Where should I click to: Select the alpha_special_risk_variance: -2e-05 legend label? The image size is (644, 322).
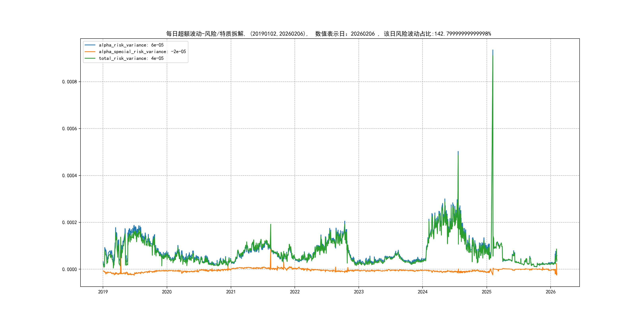(142, 52)
